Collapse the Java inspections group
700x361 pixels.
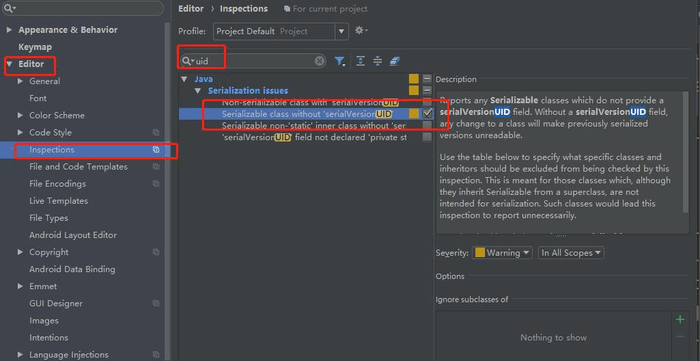[x=184, y=79]
